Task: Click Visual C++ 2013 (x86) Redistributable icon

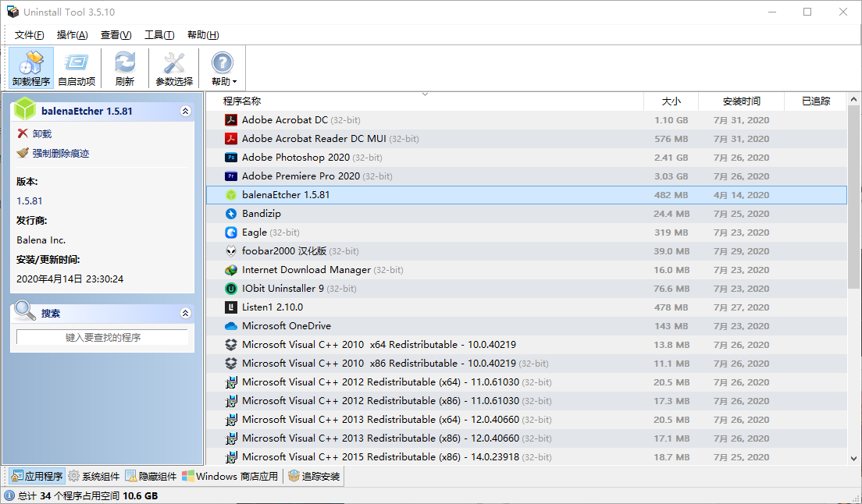Action: 231,438
